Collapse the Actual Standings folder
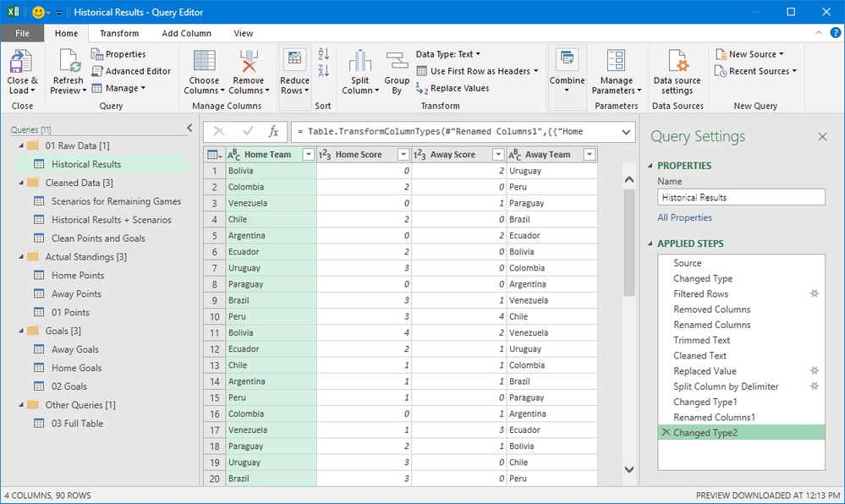This screenshot has width=845, height=504. [x=21, y=257]
